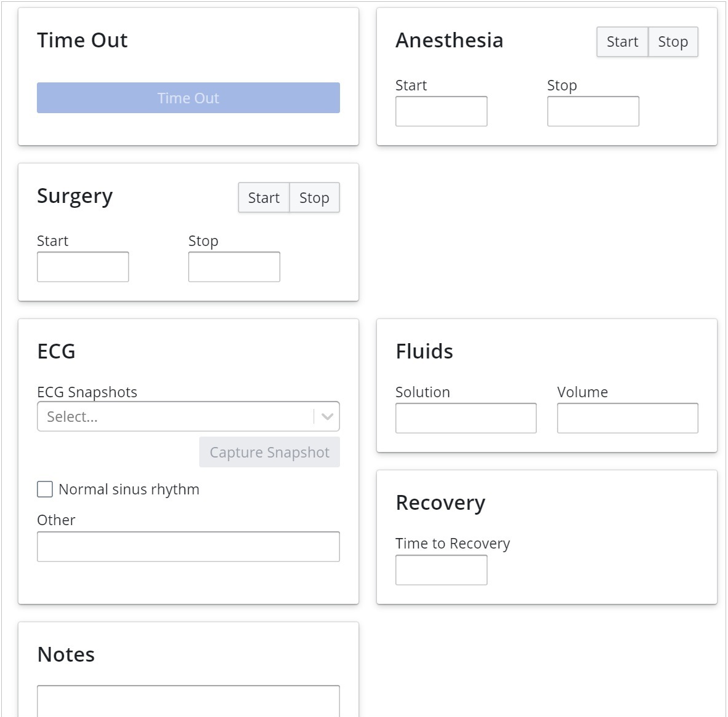The width and height of the screenshot is (728, 717).
Task: Open the ECG Snapshots dropdown
Action: click(x=175, y=416)
